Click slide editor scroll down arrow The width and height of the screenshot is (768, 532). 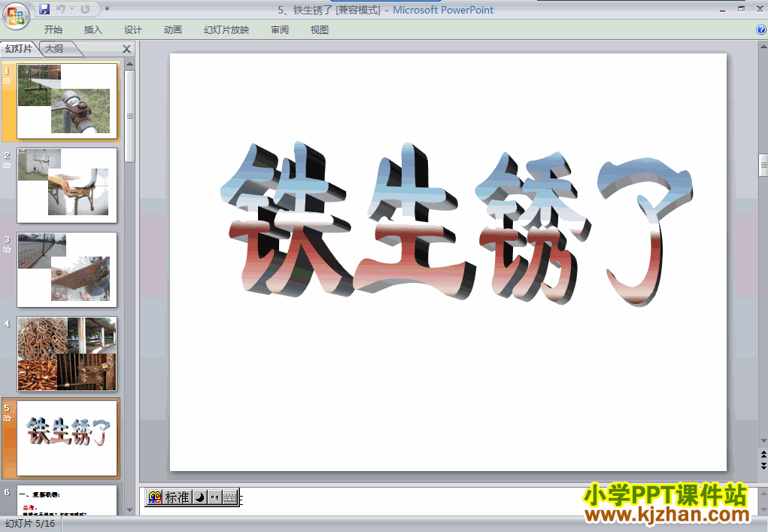click(x=763, y=441)
